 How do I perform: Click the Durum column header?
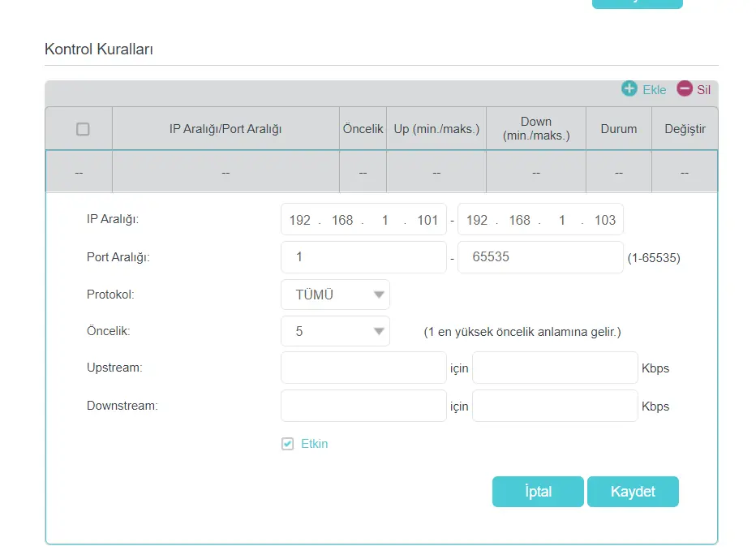tap(619, 129)
